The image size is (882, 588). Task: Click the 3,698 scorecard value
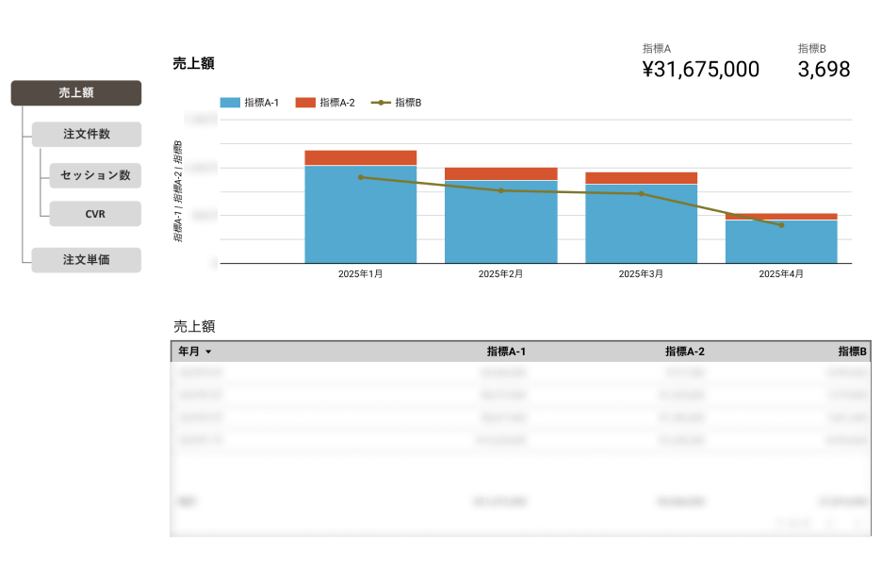(x=824, y=69)
